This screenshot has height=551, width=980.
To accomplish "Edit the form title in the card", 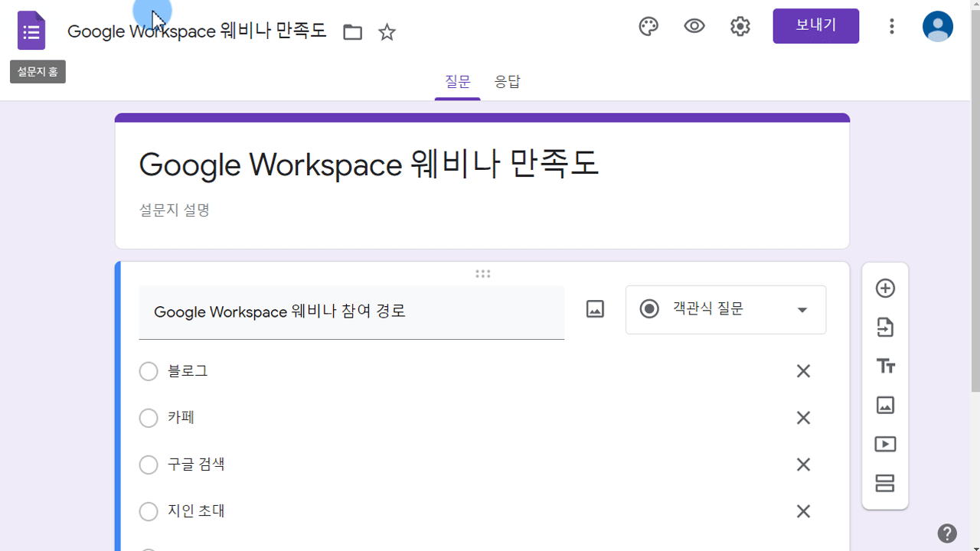I will pyautogui.click(x=369, y=165).
